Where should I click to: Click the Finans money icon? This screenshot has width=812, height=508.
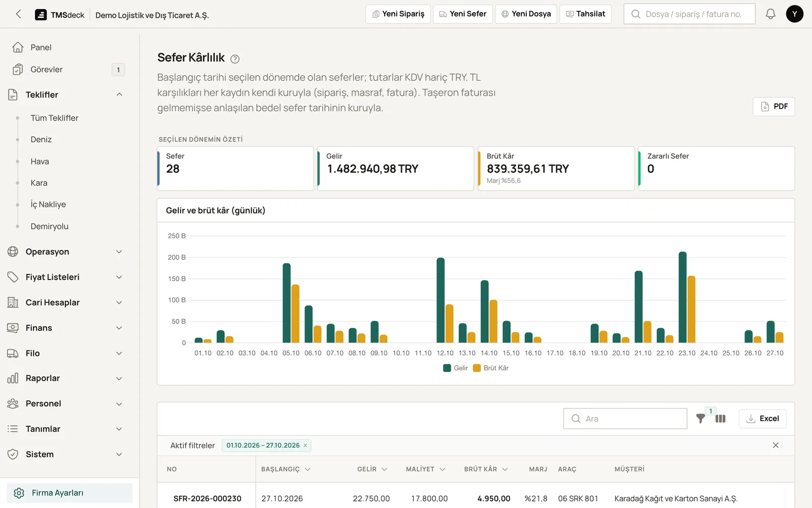pyautogui.click(x=13, y=328)
